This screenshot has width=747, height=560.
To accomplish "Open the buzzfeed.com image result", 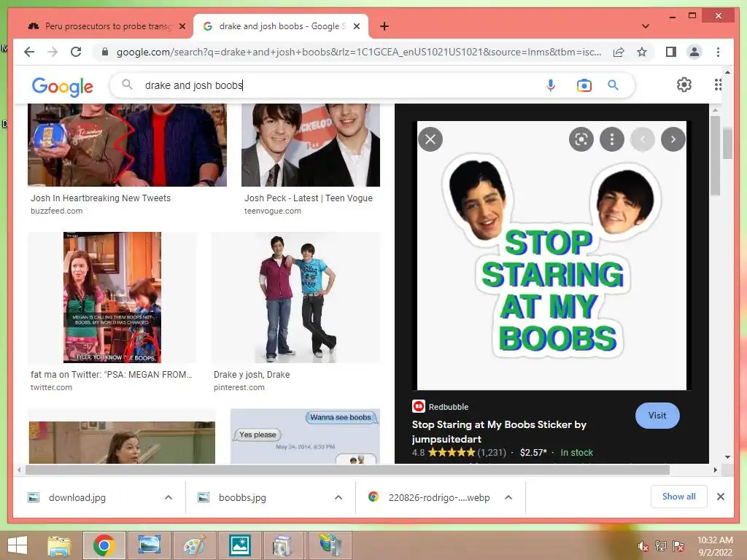I will coord(127,145).
